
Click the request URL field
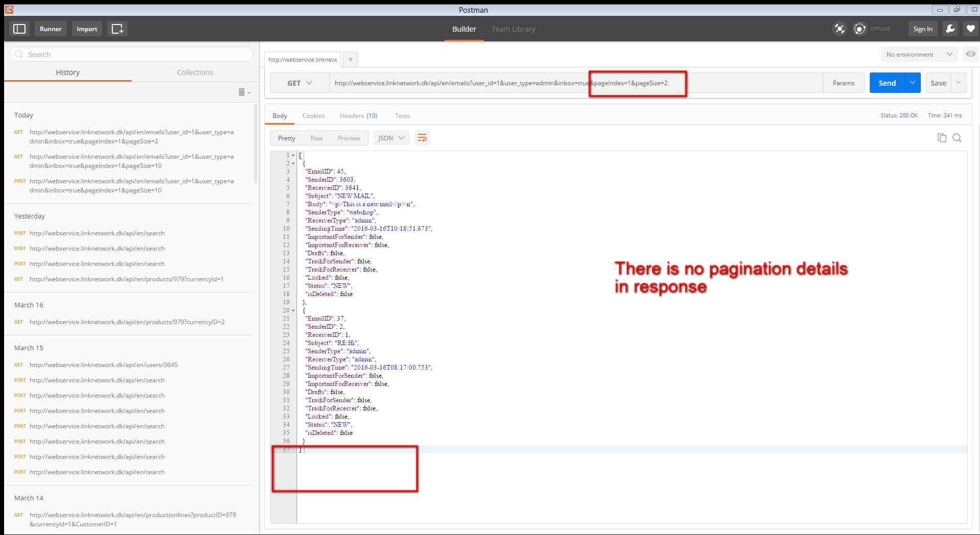click(x=576, y=83)
